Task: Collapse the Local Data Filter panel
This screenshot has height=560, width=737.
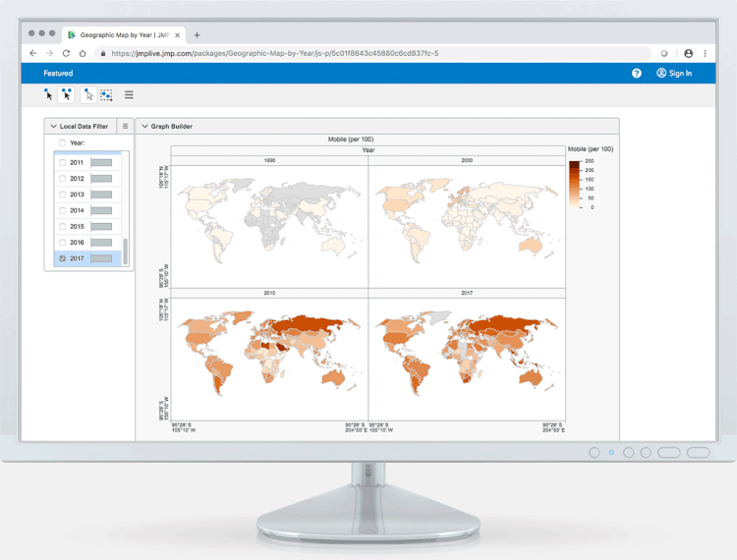Action: (54, 126)
